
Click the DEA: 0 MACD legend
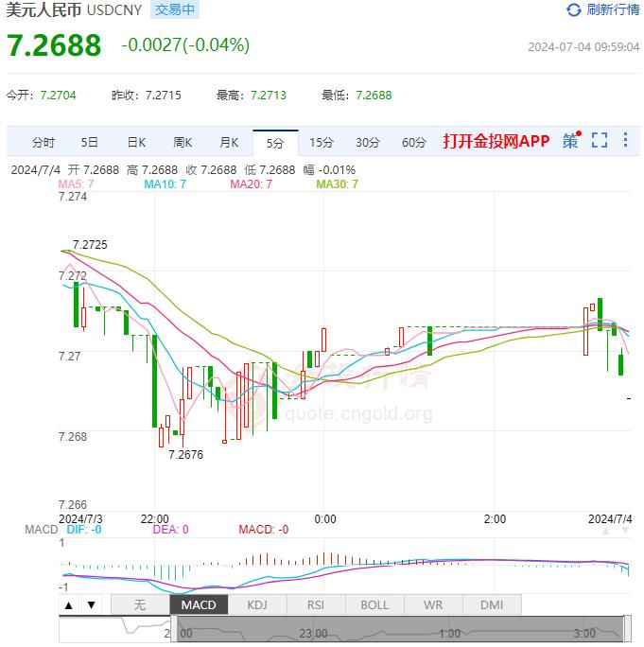pyautogui.click(x=170, y=530)
